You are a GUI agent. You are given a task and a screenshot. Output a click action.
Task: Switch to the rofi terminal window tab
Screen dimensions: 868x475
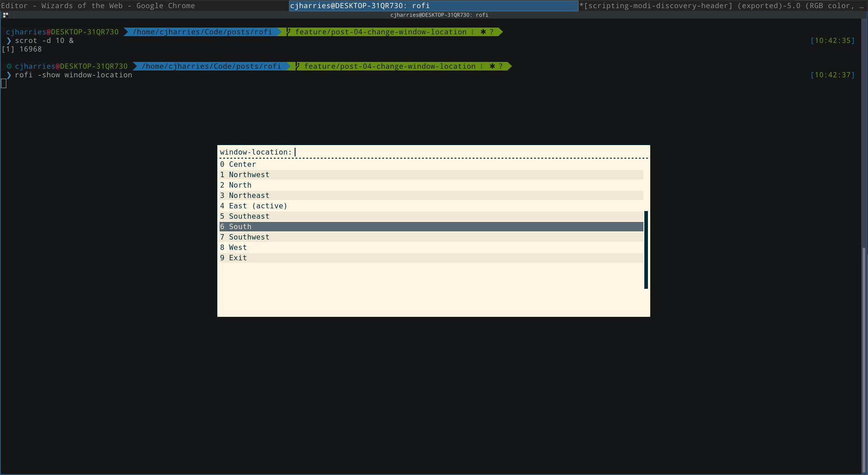[434, 5]
